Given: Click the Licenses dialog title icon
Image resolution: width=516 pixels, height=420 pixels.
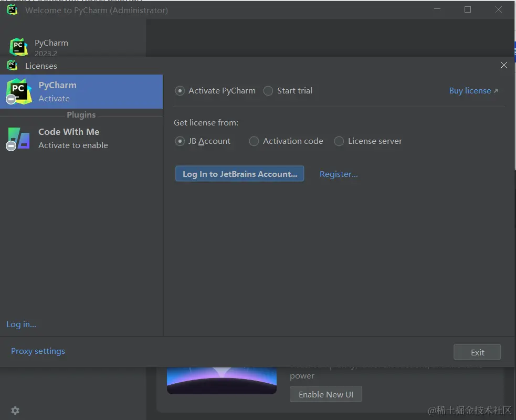Looking at the screenshot, I should (x=12, y=65).
